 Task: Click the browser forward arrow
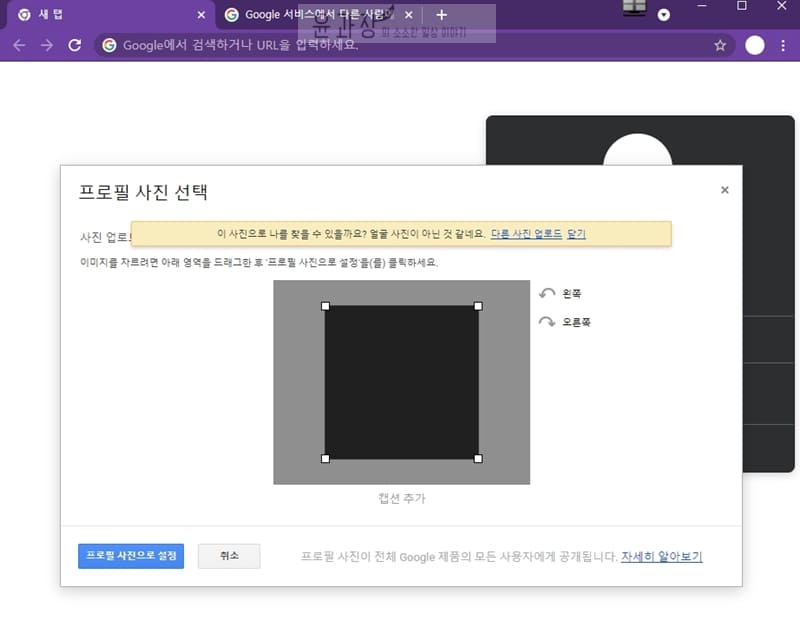(x=46, y=45)
